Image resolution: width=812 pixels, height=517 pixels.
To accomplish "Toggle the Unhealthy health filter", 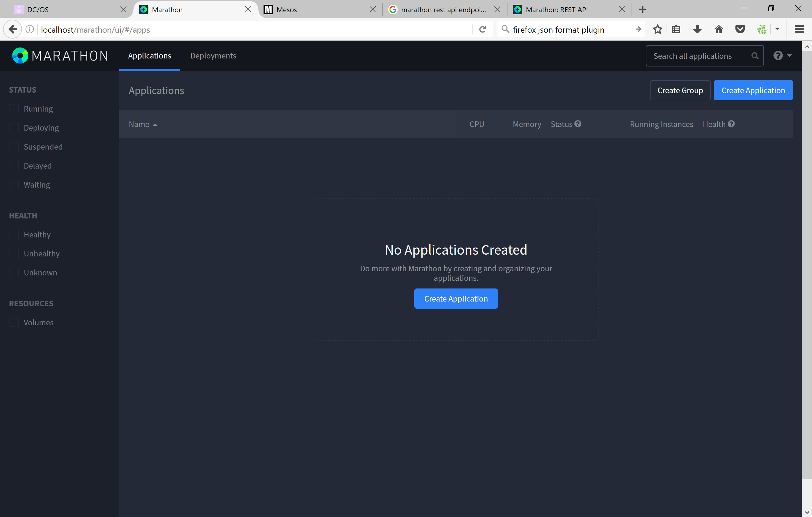I will click(x=14, y=254).
